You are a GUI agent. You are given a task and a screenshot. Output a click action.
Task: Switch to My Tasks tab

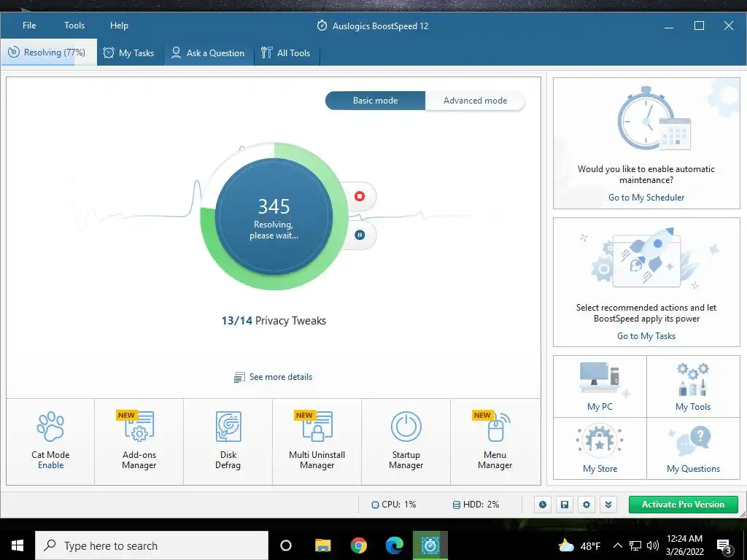129,52
